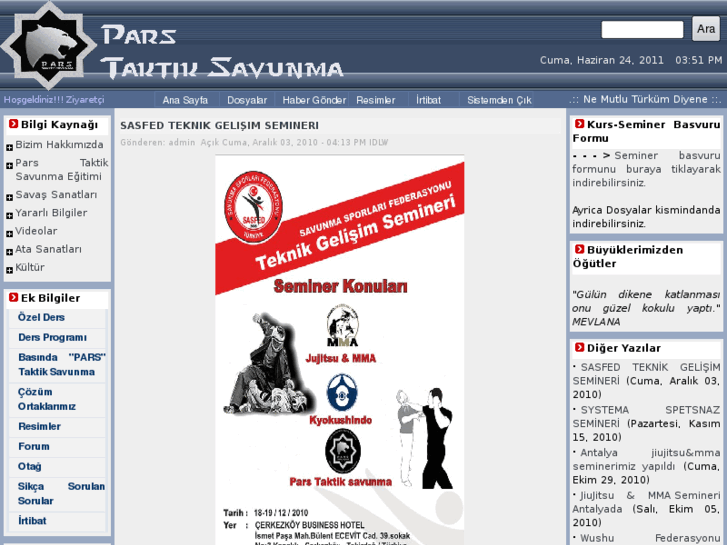The image size is (727, 545).
Task: Click red arrow icon beside Kurs-Seminer Basvuru Formu
Action: [580, 124]
